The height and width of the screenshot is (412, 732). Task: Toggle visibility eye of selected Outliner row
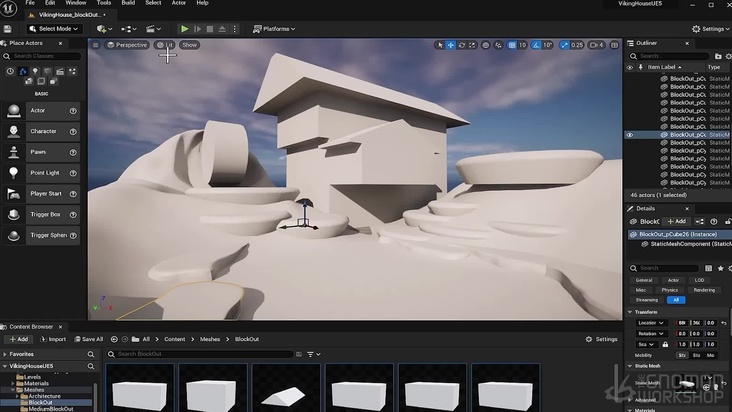click(x=630, y=135)
